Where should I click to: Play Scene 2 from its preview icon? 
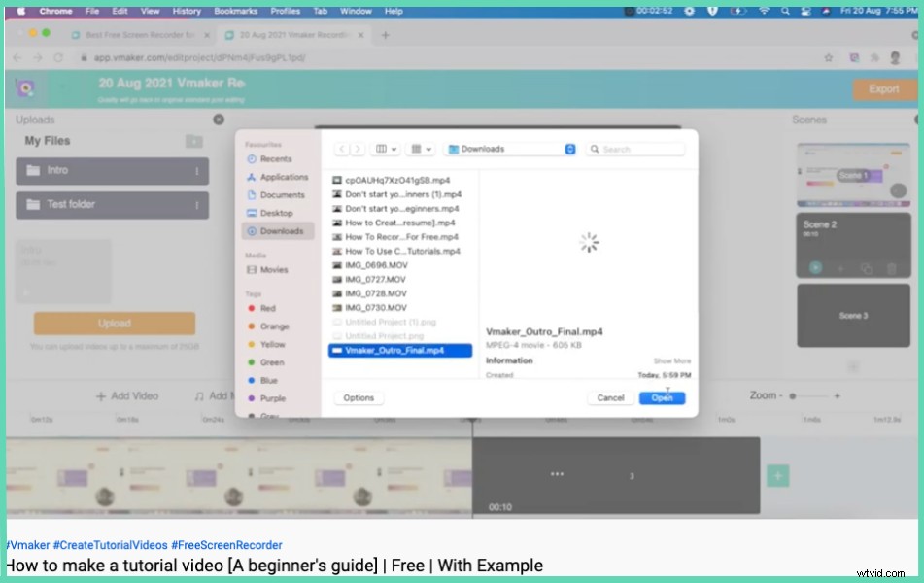pyautogui.click(x=815, y=268)
